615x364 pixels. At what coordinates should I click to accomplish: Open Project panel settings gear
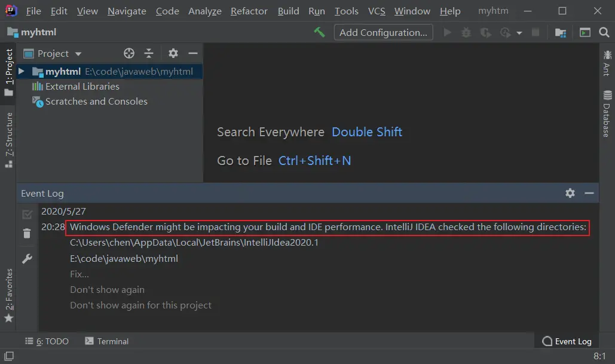[173, 53]
